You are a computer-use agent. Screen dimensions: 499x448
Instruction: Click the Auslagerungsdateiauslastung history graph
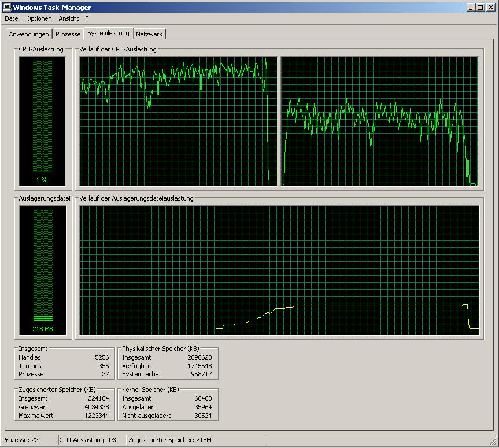click(279, 270)
